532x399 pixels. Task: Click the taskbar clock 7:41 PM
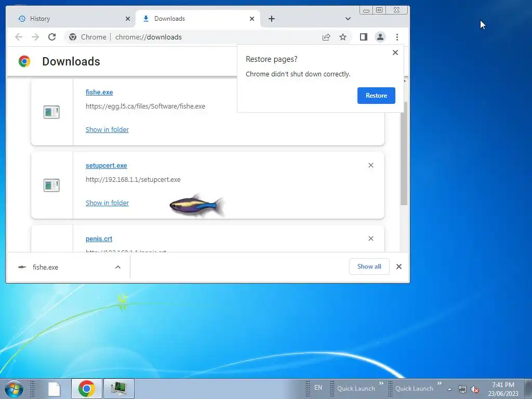[503, 389]
